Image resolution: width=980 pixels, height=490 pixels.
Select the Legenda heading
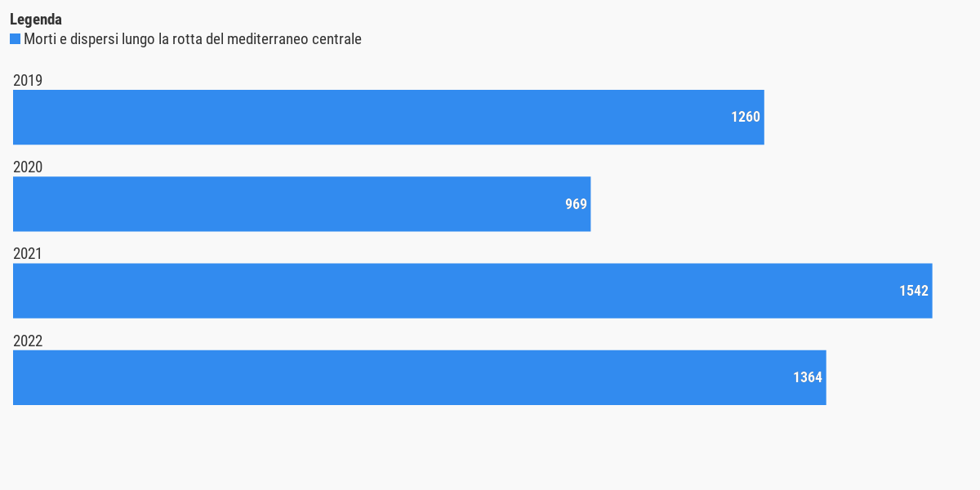tap(36, 20)
